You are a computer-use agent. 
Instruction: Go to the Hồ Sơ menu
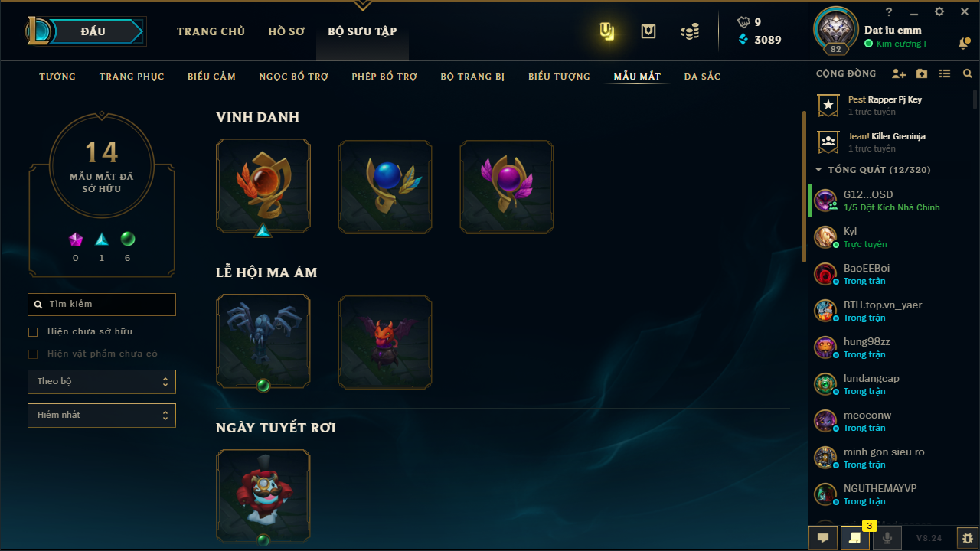[286, 31]
